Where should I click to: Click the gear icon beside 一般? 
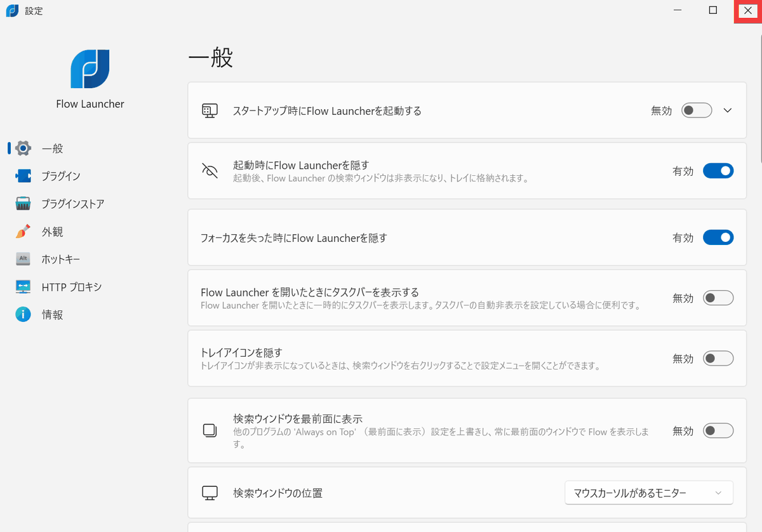pyautogui.click(x=23, y=149)
